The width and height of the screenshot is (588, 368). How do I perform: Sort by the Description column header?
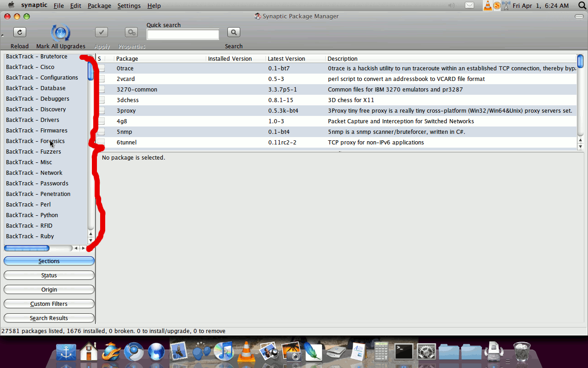coord(451,58)
